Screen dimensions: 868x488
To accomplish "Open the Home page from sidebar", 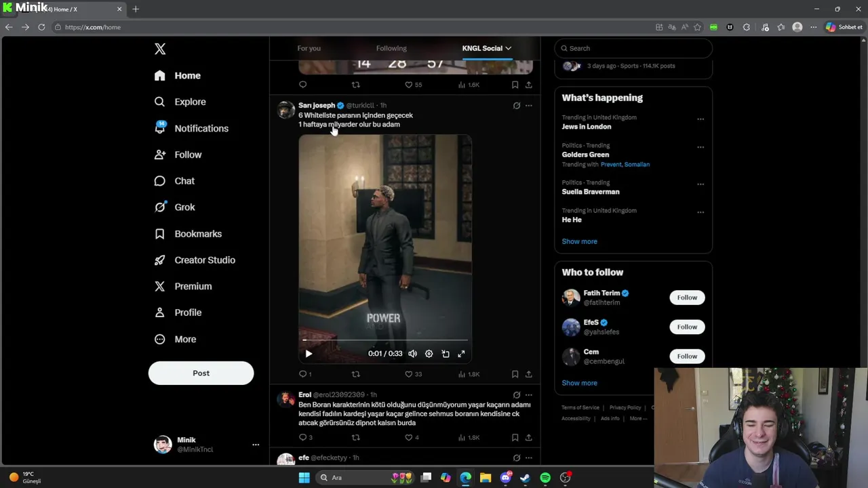I will (x=178, y=75).
